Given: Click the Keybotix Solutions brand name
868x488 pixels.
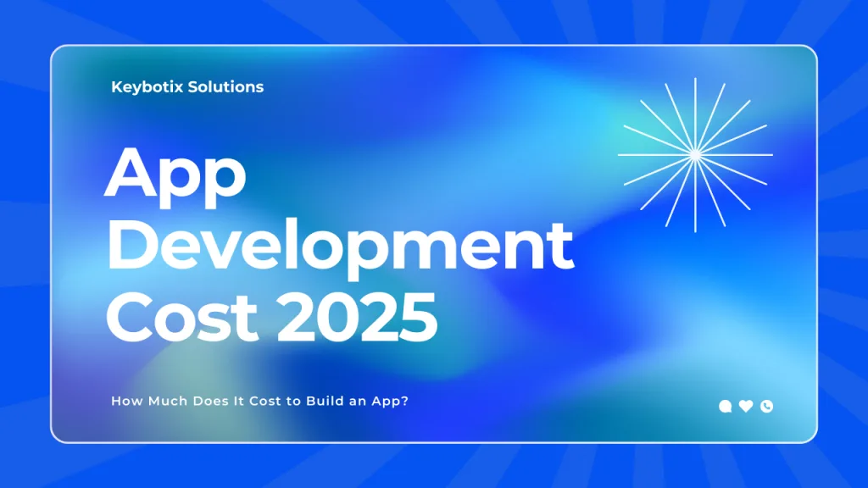Looking at the screenshot, I should point(186,86).
